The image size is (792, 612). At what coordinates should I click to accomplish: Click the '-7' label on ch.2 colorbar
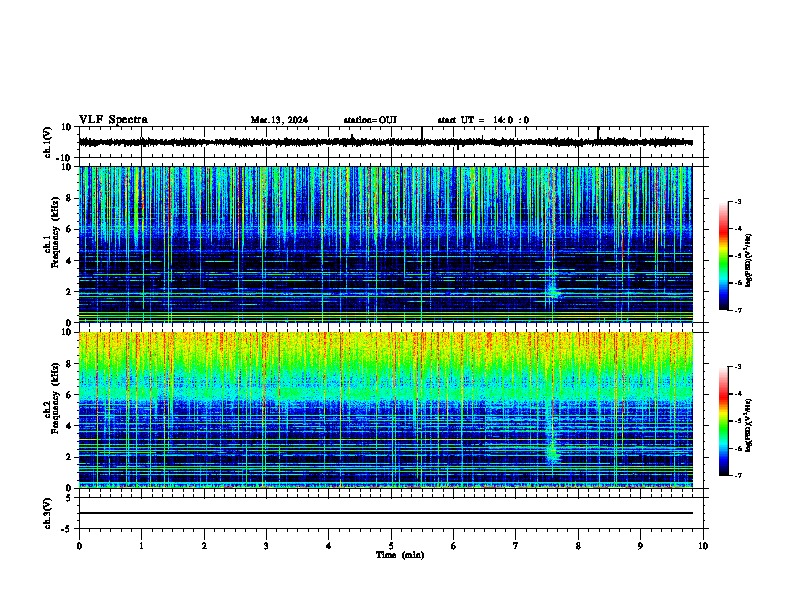[x=737, y=475]
